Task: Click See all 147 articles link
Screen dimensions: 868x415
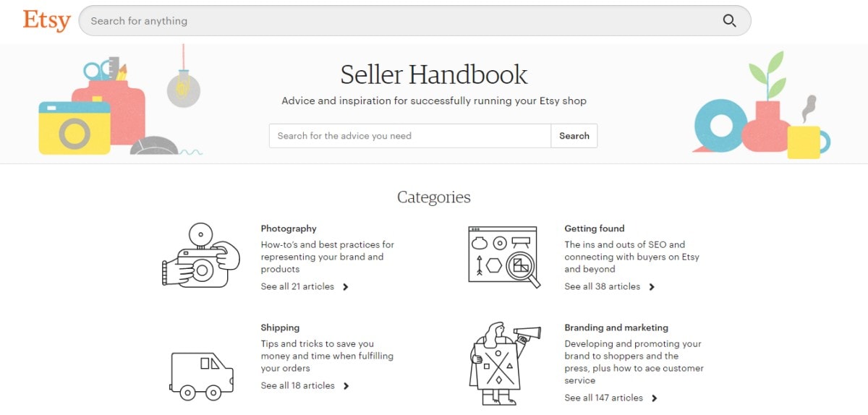Action: click(x=603, y=398)
